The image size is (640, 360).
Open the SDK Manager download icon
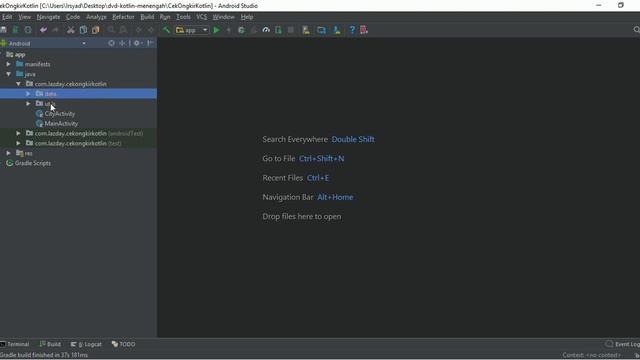(x=337, y=30)
